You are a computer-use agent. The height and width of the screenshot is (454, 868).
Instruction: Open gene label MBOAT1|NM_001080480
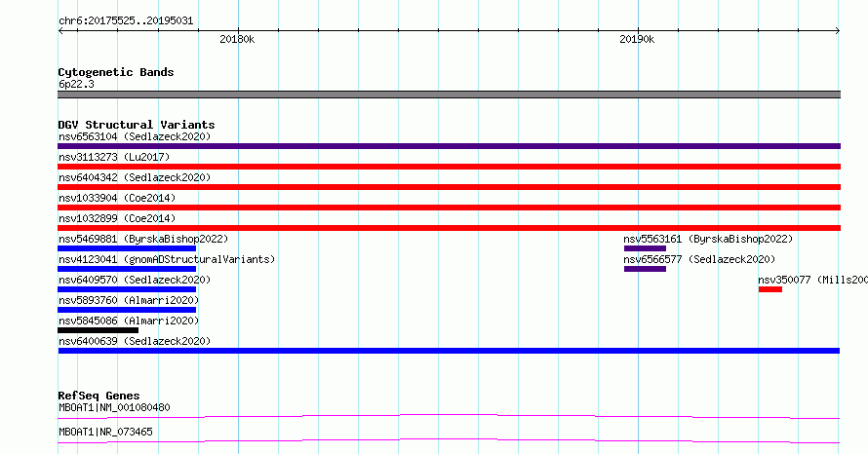114,407
